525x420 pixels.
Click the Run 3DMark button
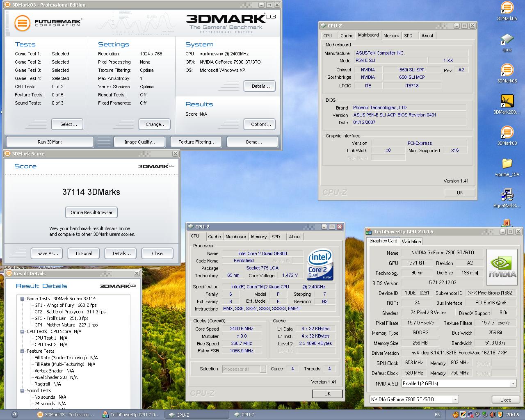[x=50, y=142]
